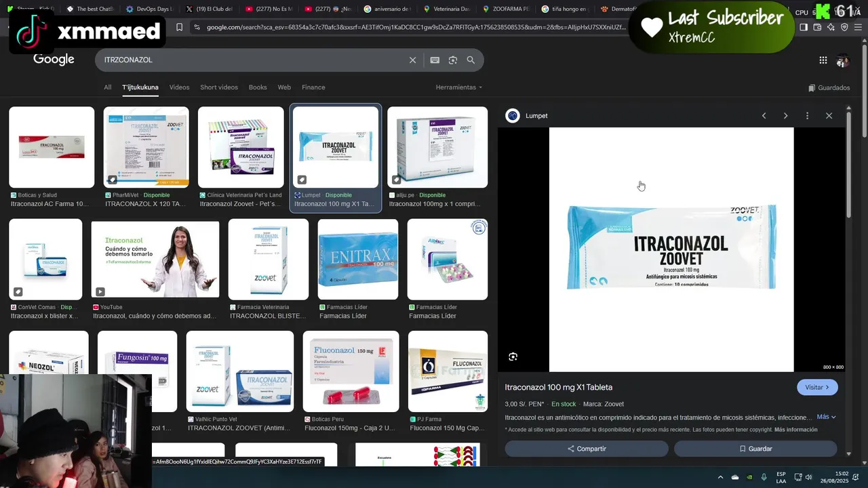Click the microphone tray icon
This screenshot has width=868, height=488.
point(764,477)
